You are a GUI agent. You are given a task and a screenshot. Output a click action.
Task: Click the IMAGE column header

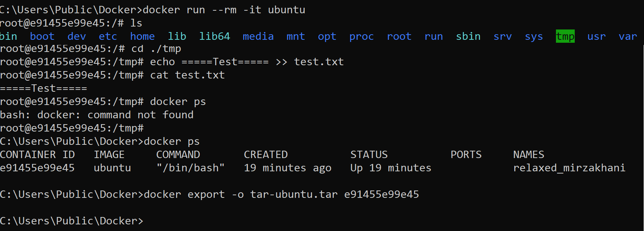click(x=109, y=155)
